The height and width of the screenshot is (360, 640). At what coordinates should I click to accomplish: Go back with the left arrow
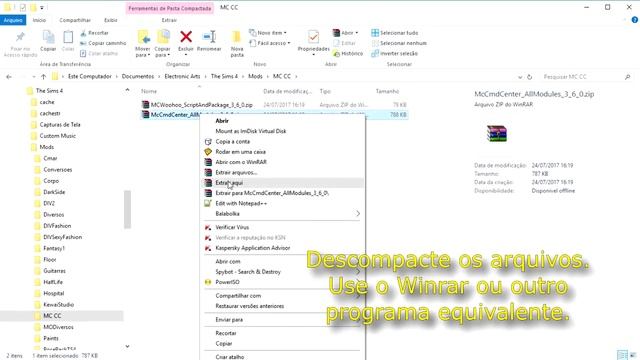click(9, 77)
